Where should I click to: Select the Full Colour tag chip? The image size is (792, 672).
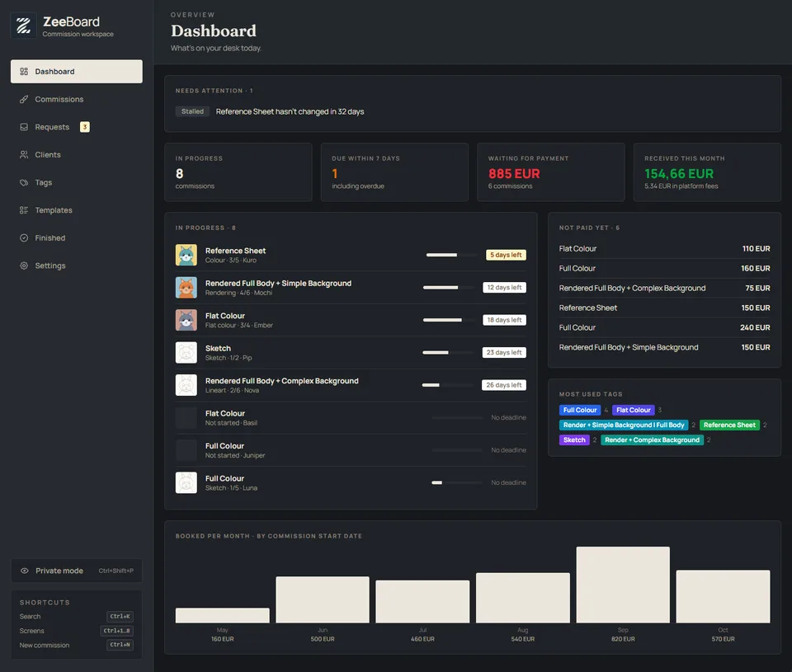pos(580,411)
